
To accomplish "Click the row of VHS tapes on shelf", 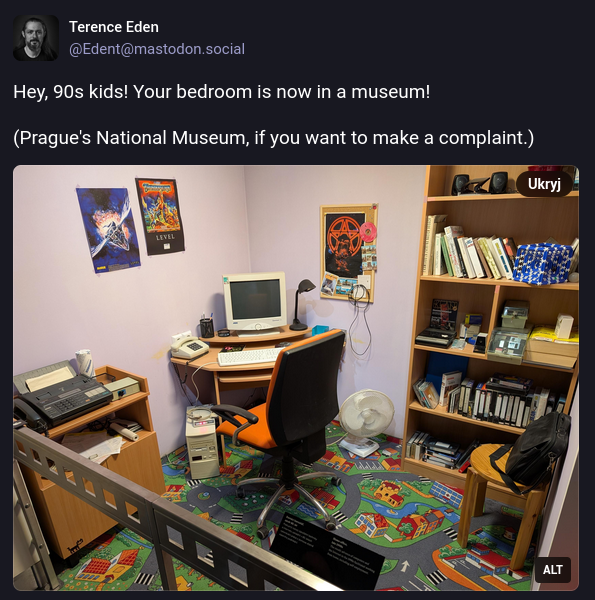I will (x=505, y=404).
